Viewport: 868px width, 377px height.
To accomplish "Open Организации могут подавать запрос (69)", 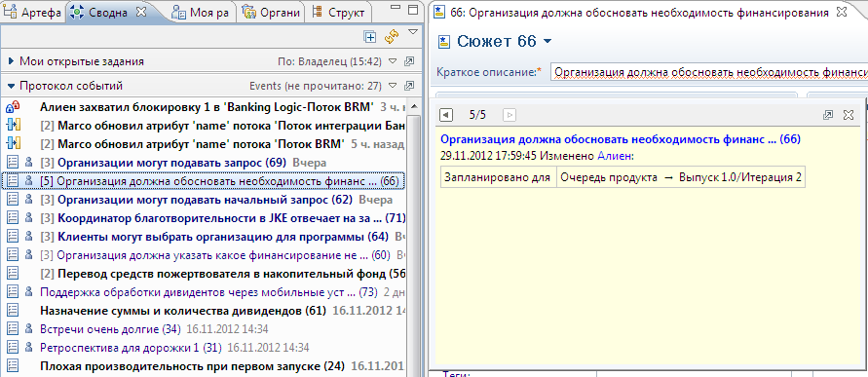I will [x=172, y=163].
